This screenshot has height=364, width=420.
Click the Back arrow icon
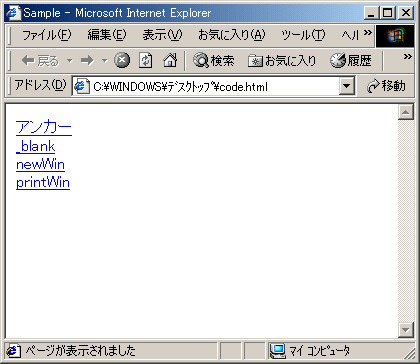[x=28, y=60]
